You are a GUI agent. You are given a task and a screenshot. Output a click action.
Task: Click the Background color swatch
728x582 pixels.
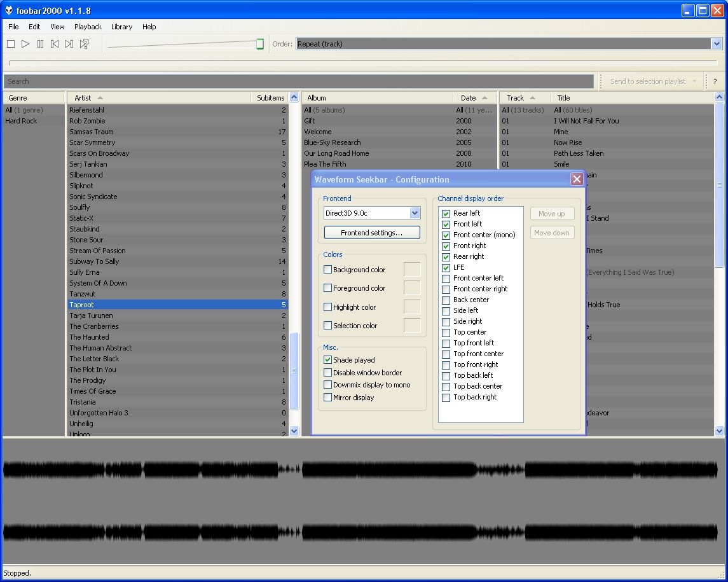(x=412, y=270)
